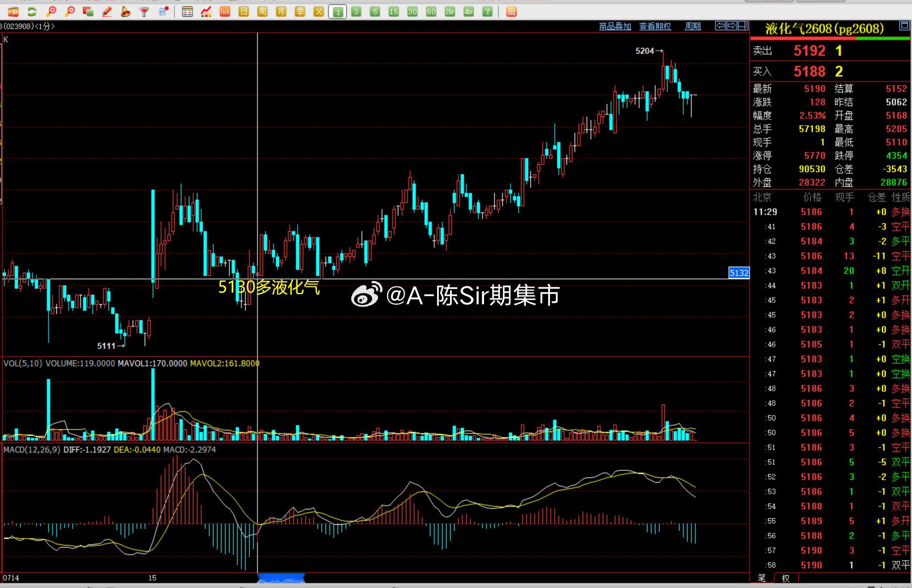Open 商品叠加 overlay link

pos(615,26)
